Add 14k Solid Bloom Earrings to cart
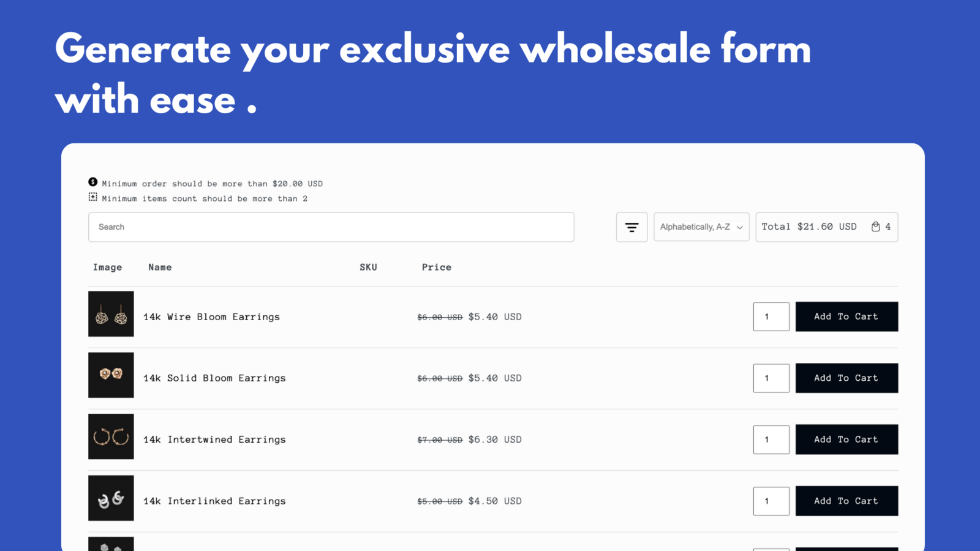Image resolution: width=980 pixels, height=551 pixels. [x=846, y=378]
